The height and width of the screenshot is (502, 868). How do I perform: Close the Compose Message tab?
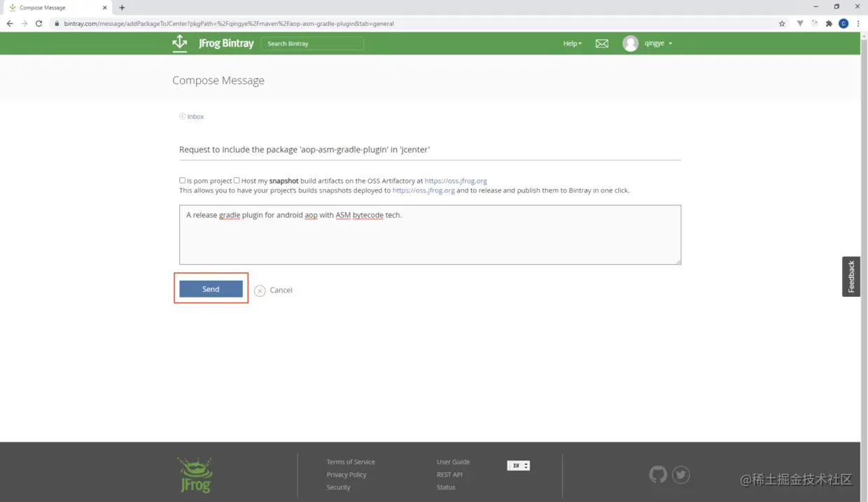click(105, 8)
